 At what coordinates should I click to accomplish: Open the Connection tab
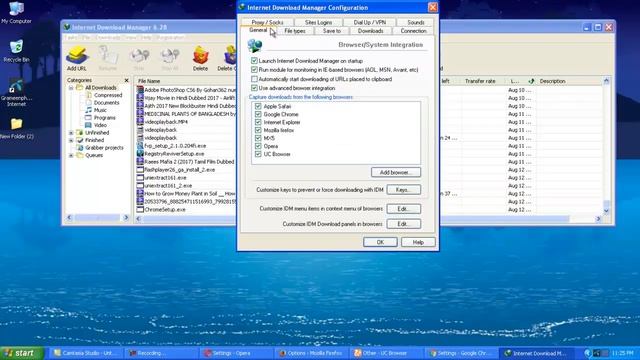(413, 31)
